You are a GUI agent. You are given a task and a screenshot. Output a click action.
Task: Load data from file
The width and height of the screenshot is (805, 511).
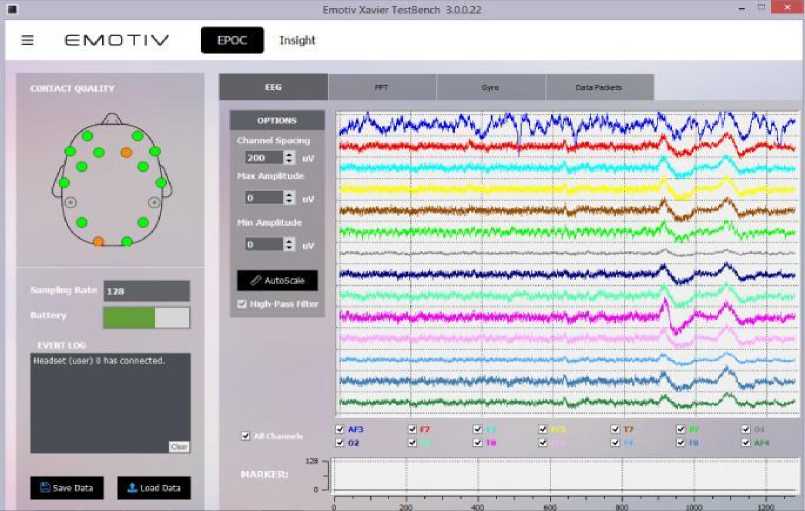point(154,488)
